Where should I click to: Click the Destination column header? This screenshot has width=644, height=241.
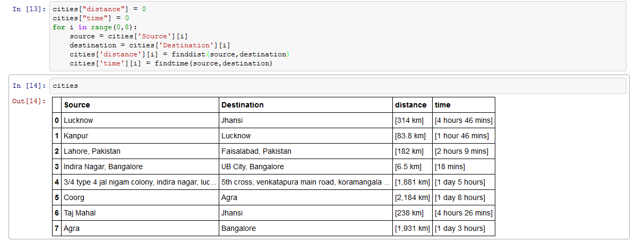tap(243, 105)
